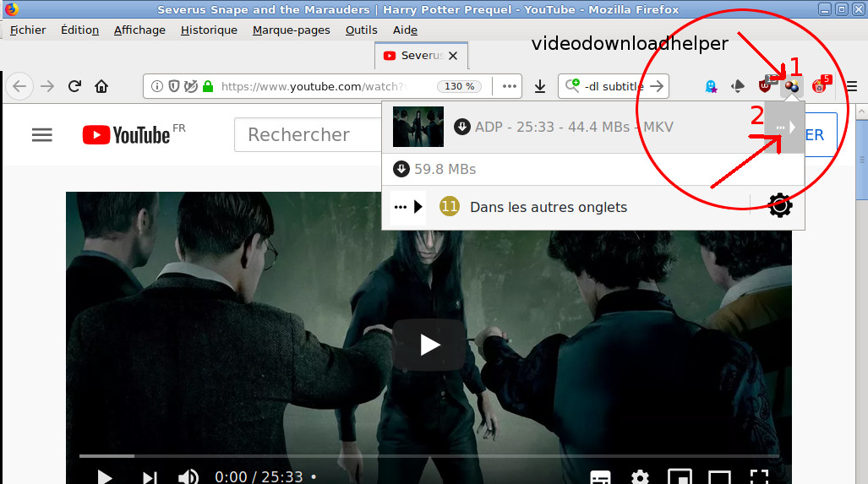
Task: Click the download icon beside ADP entry
Action: pos(462,127)
